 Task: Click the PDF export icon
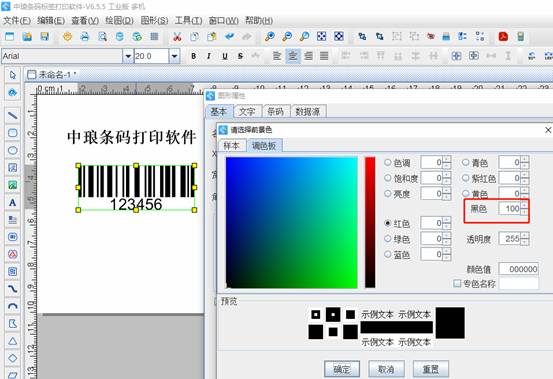[503, 36]
